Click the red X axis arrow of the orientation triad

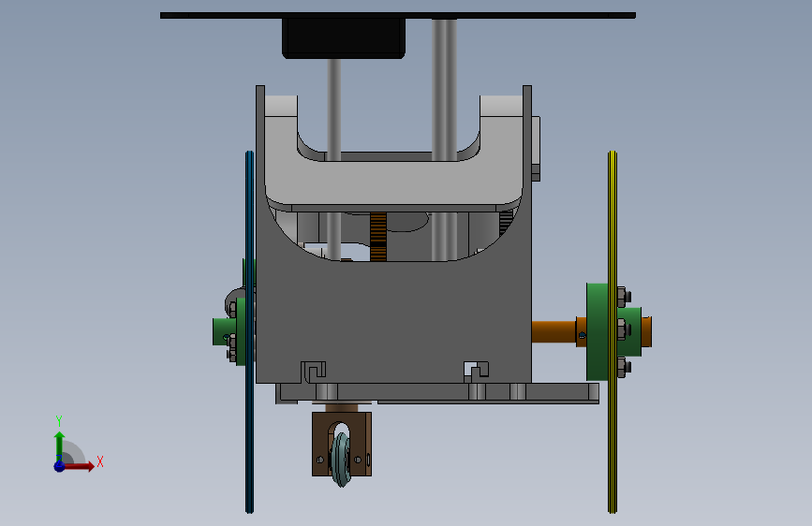[x=78, y=466]
